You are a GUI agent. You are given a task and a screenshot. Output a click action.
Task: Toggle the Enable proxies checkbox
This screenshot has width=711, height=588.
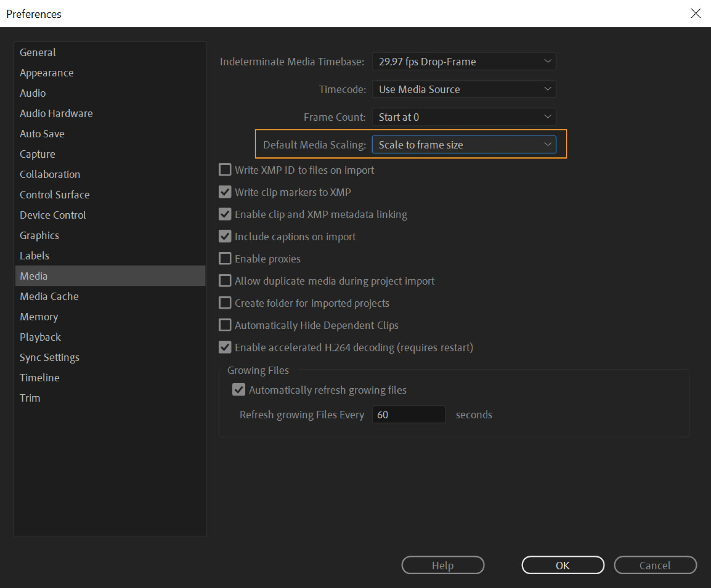point(225,258)
